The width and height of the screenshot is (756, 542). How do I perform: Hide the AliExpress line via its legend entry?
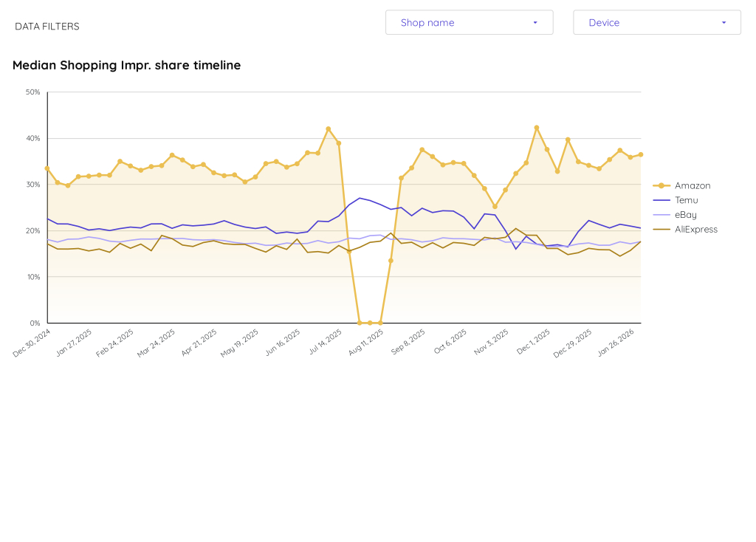[697, 230]
